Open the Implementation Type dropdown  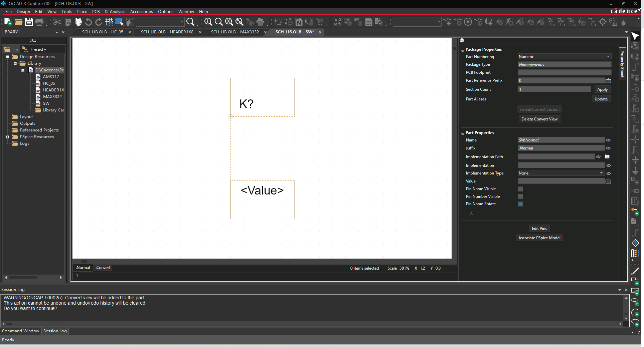click(601, 173)
